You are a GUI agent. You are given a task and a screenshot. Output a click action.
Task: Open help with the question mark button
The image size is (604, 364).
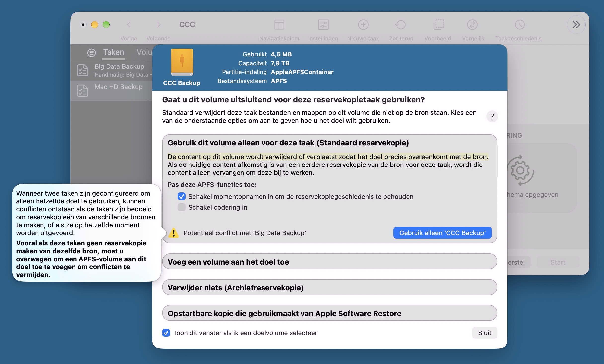[492, 116]
